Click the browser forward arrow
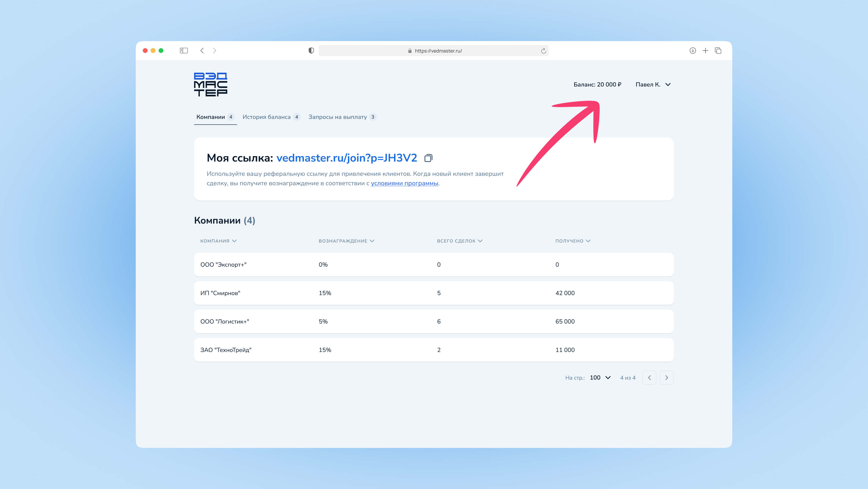This screenshot has width=868, height=489. click(215, 51)
